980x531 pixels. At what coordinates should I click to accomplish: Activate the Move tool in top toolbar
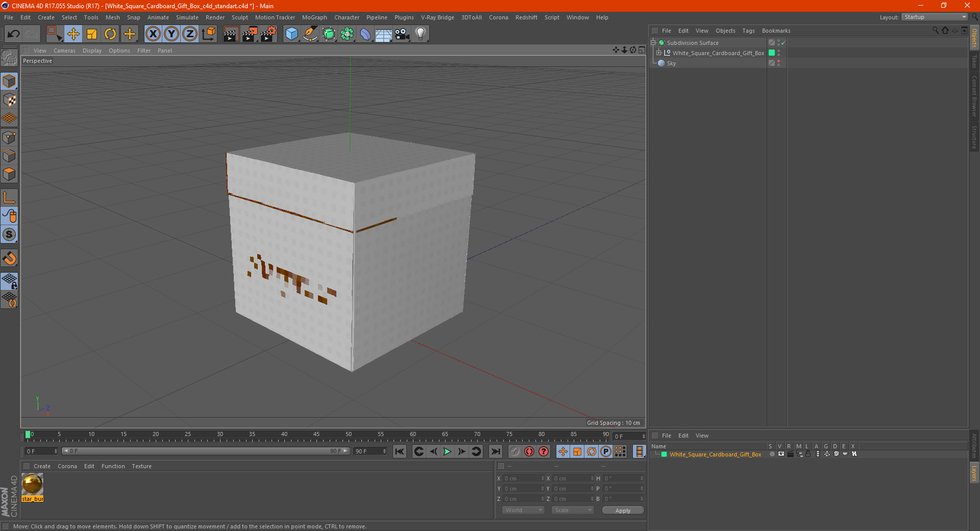tap(73, 34)
